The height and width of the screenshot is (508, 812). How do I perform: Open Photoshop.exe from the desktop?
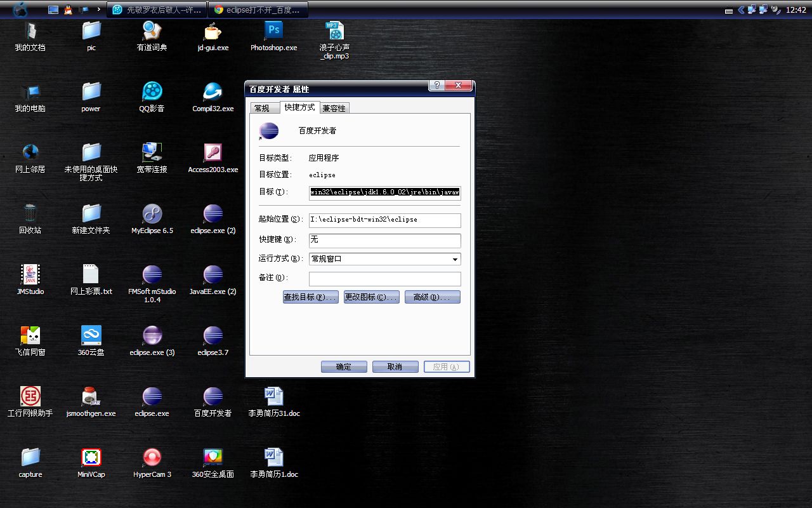273,32
